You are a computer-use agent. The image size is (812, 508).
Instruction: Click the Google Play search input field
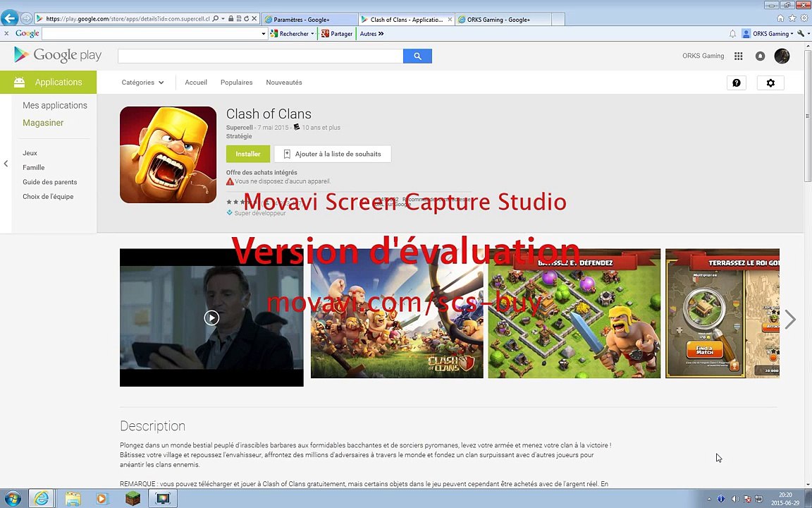click(261, 56)
